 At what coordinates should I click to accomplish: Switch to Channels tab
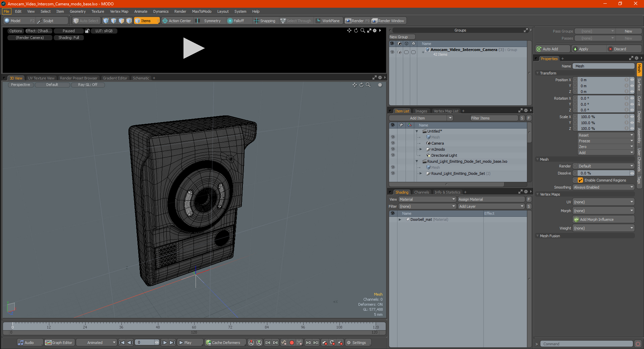pyautogui.click(x=421, y=192)
